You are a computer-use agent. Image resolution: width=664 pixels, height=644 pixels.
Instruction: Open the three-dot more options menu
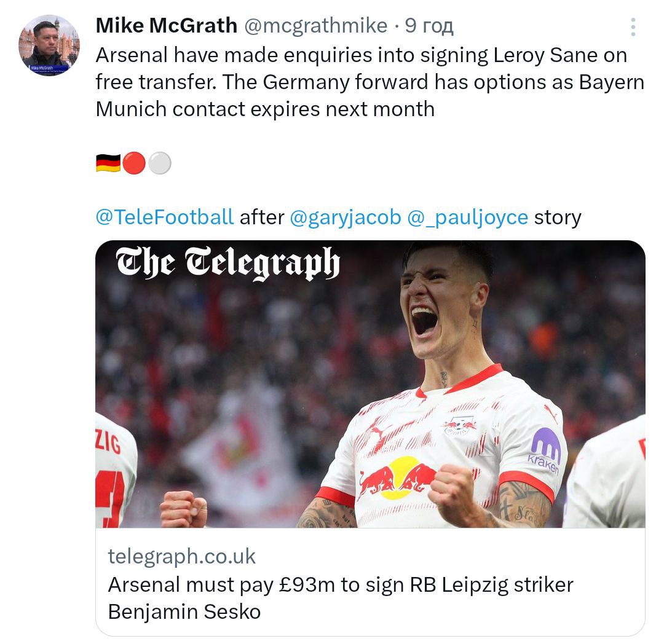tap(633, 27)
